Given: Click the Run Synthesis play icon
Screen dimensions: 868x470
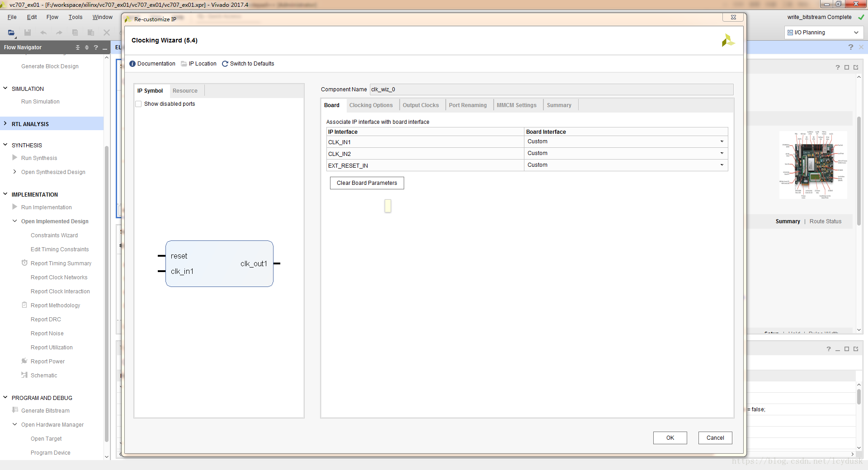Looking at the screenshot, I should [15, 158].
